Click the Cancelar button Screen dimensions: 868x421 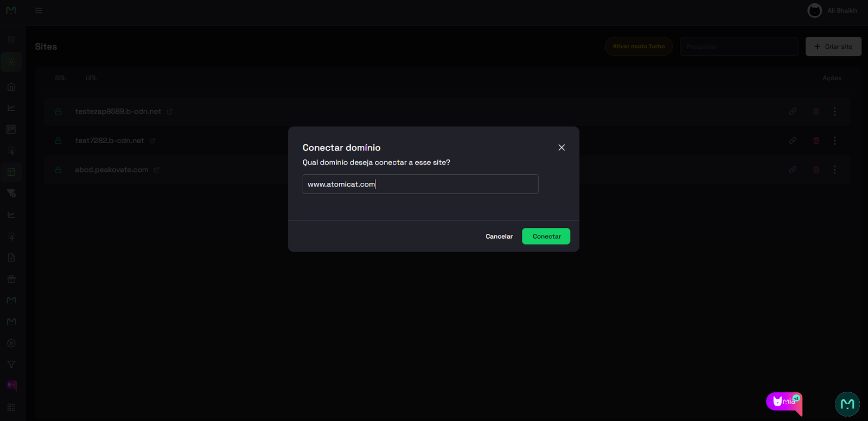[x=499, y=237]
